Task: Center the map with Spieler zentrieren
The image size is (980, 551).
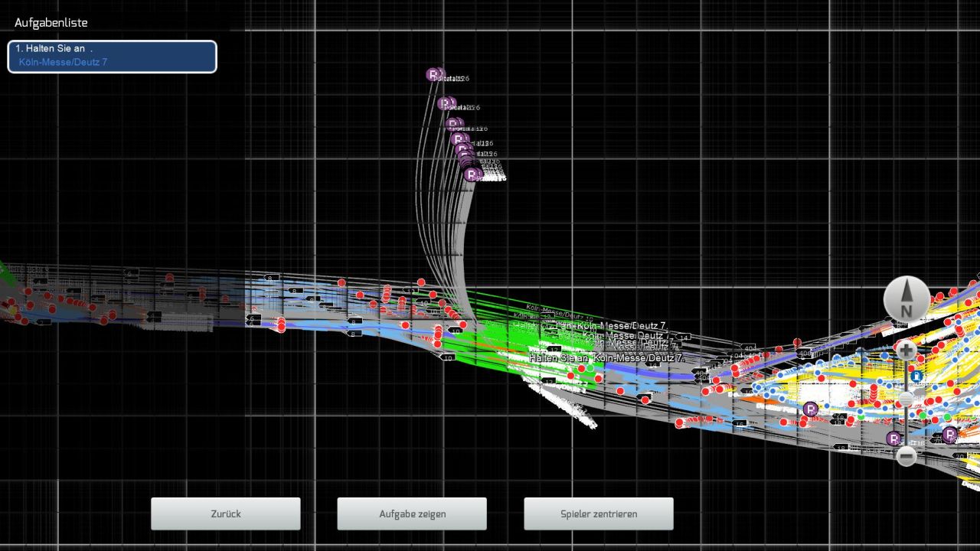Action: click(599, 514)
